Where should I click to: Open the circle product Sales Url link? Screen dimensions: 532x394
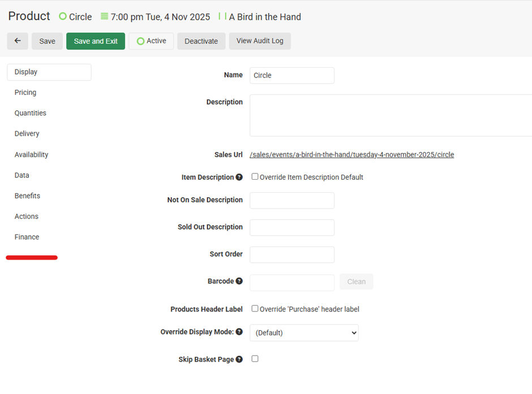pyautogui.click(x=351, y=155)
